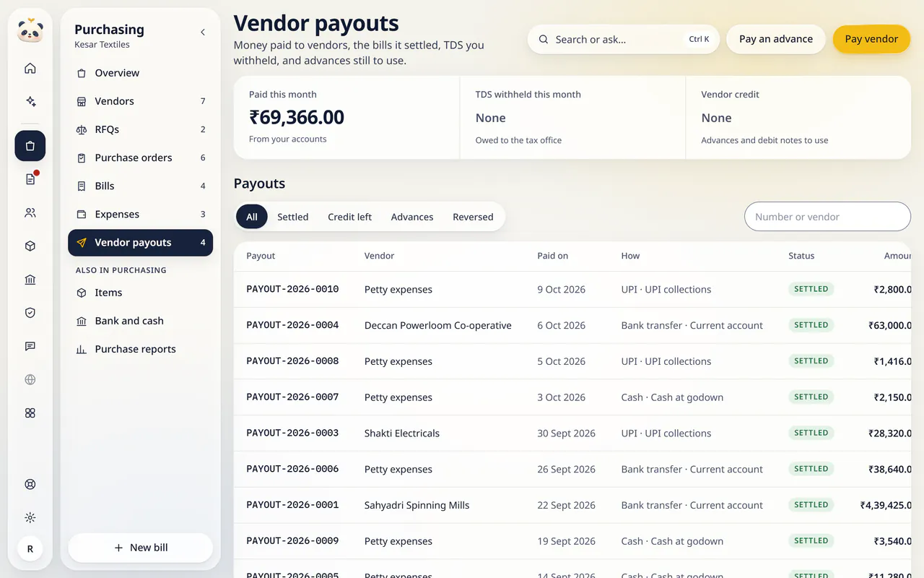Click the Pay vendor button
The width and height of the screenshot is (924, 578).
tap(871, 39)
